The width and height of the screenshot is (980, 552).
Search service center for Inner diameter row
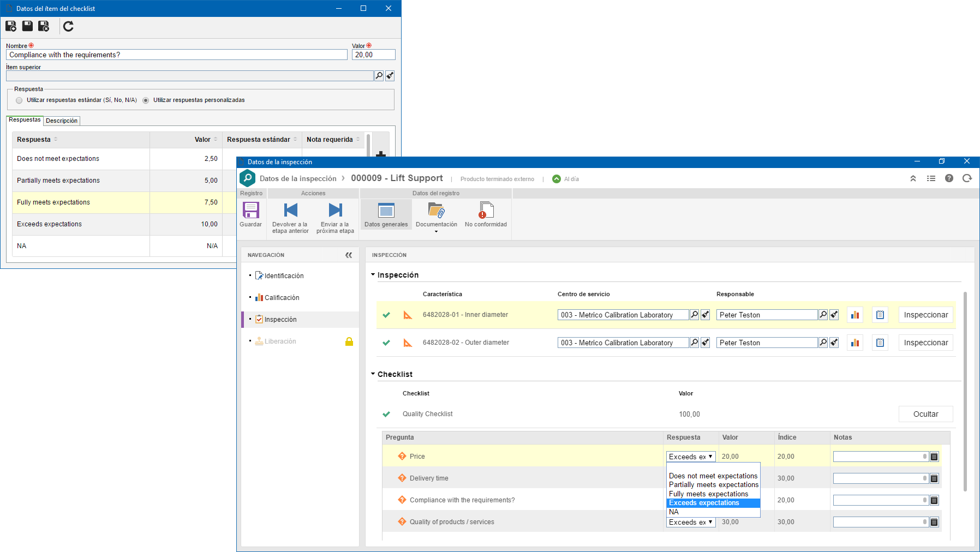pos(695,315)
